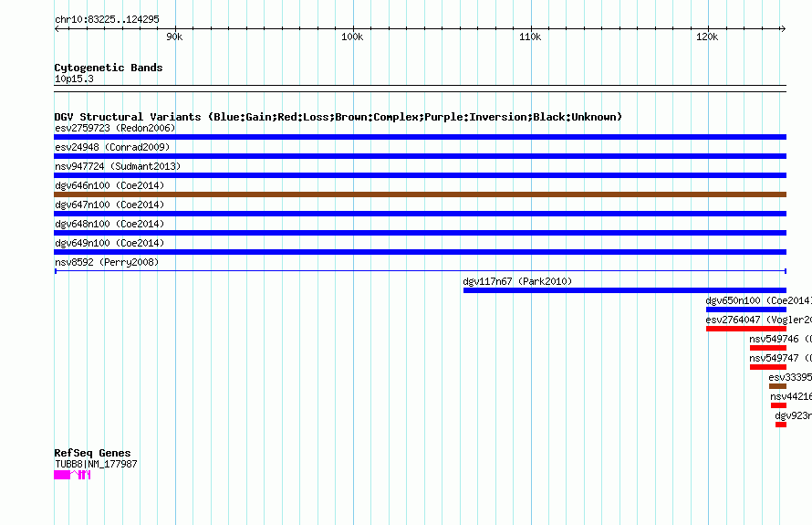Click the red nsv44216 loss bar
Screen dimensions: 812x525
tap(778, 405)
